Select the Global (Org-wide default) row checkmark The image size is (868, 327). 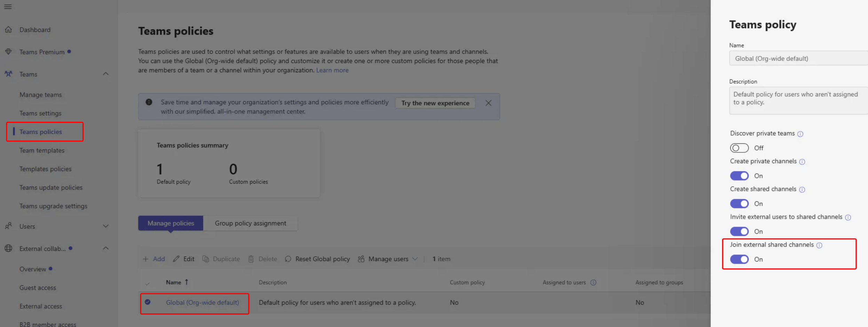148,302
